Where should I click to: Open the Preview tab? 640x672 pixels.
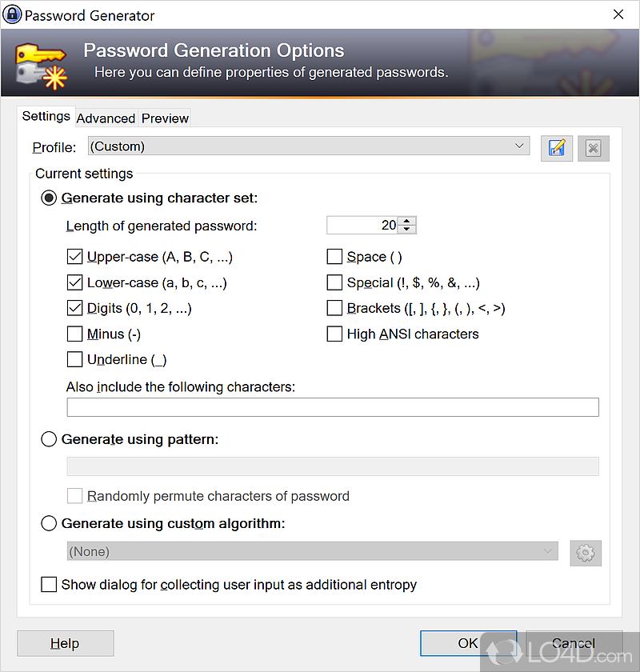tap(165, 118)
